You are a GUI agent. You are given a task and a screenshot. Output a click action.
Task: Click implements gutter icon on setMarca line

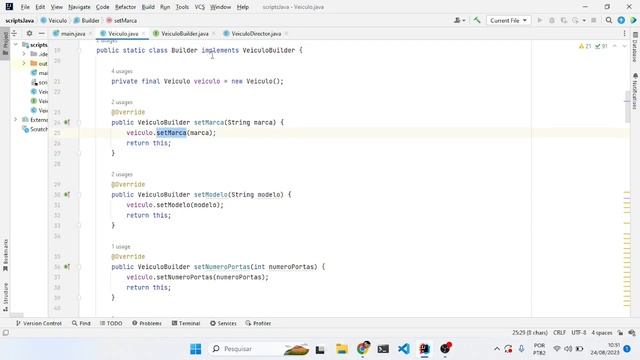click(67, 122)
